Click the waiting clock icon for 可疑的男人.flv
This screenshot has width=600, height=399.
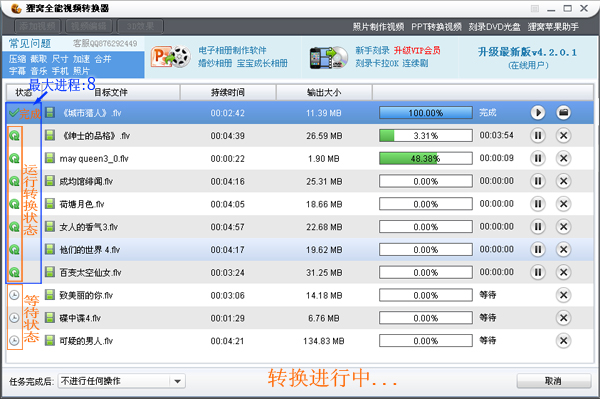(14, 340)
